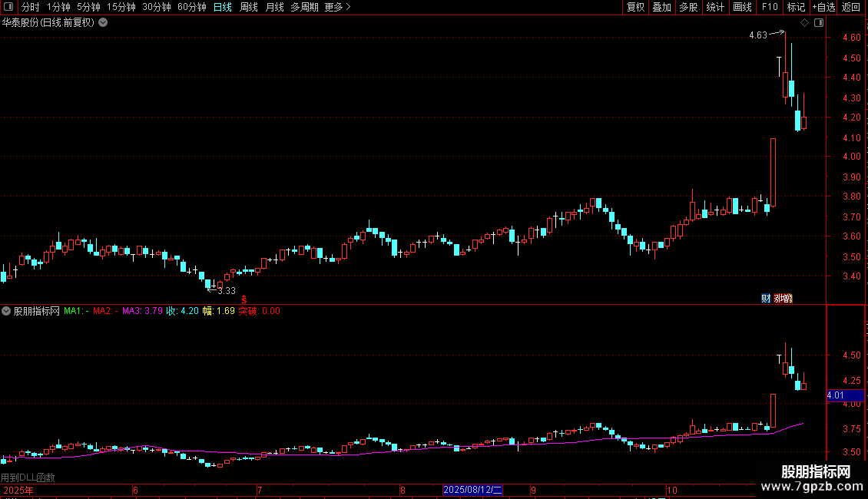Switch to 周线 weekly chart
This screenshot has height=499, width=868.
[249, 7]
